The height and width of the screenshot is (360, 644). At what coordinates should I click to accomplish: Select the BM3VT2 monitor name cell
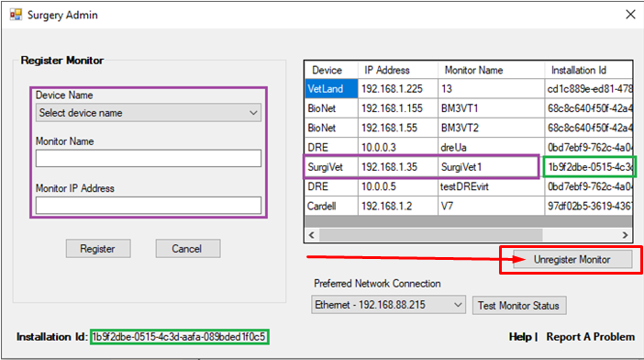click(x=491, y=128)
